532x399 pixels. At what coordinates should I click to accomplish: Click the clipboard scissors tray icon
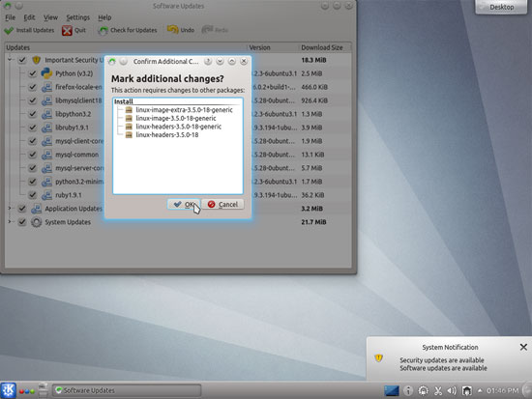(x=437, y=391)
